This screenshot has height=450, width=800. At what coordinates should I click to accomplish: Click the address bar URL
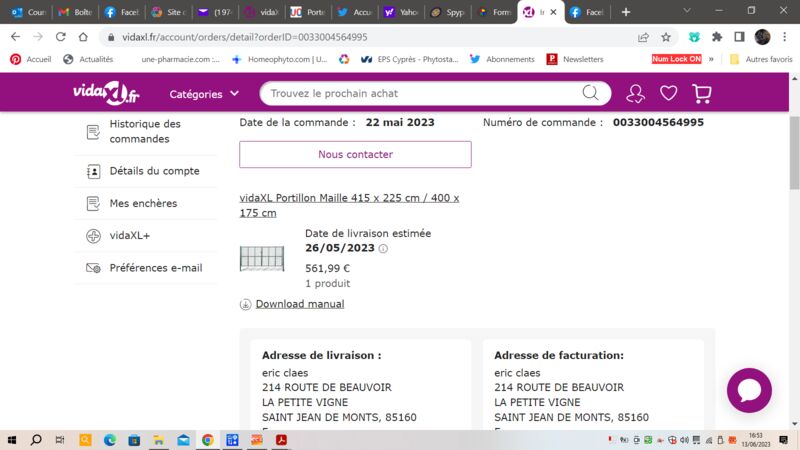[x=244, y=37]
